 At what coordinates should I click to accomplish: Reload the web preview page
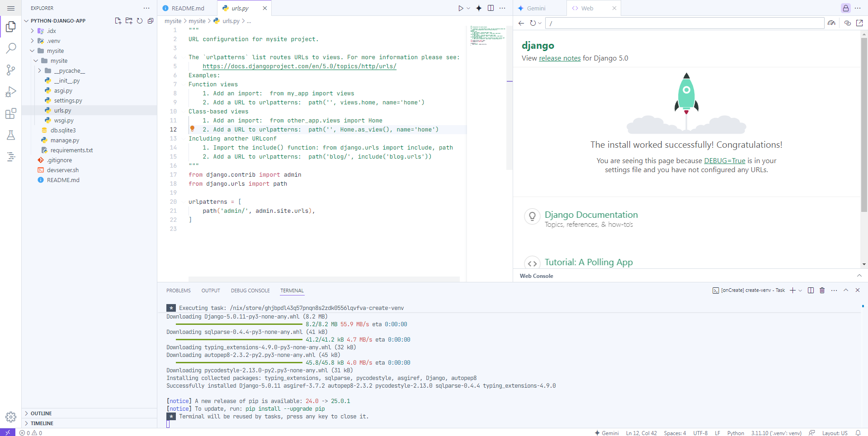[533, 23]
